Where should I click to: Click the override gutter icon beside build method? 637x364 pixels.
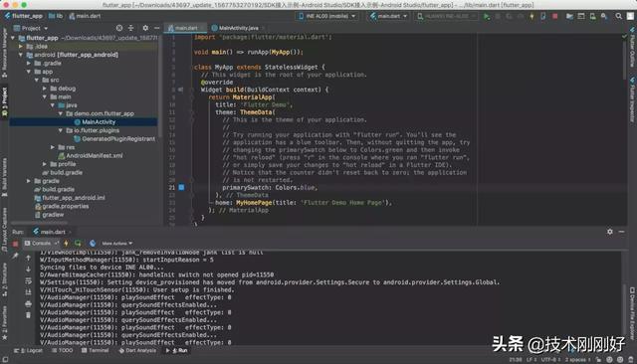click(x=180, y=90)
